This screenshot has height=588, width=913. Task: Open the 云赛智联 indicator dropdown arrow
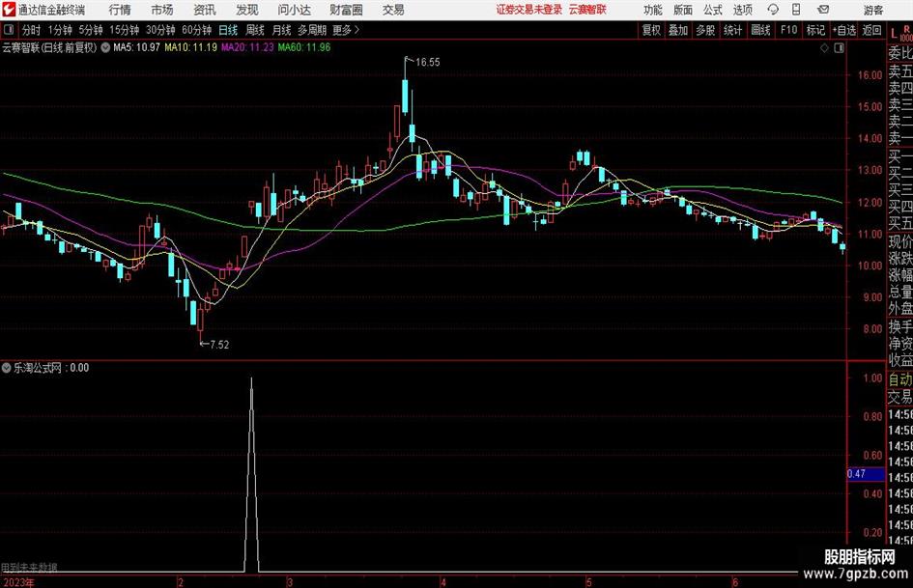pyautogui.click(x=105, y=47)
